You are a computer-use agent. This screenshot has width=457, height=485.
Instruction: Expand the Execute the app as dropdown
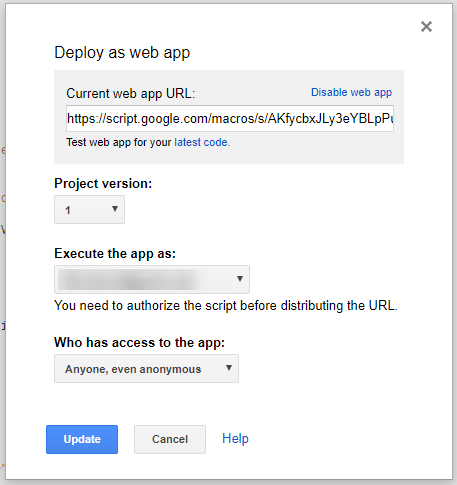click(x=152, y=279)
